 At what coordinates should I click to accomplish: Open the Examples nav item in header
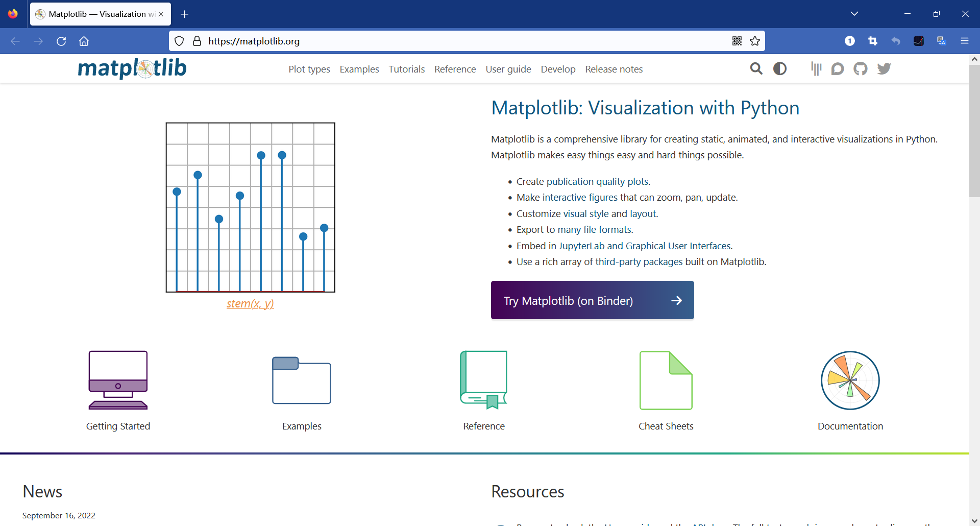(x=359, y=69)
